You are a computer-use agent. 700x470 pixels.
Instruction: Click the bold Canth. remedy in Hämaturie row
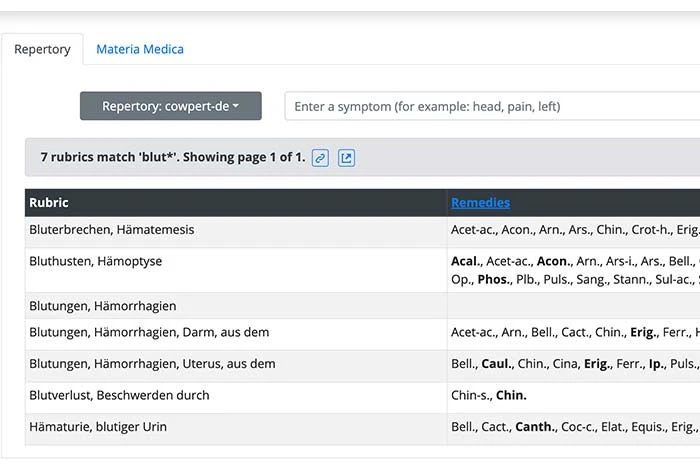(x=534, y=427)
